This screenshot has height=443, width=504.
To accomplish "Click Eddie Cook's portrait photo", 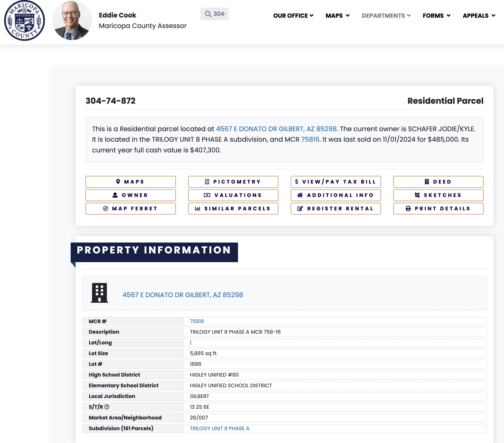I will click(72, 20).
